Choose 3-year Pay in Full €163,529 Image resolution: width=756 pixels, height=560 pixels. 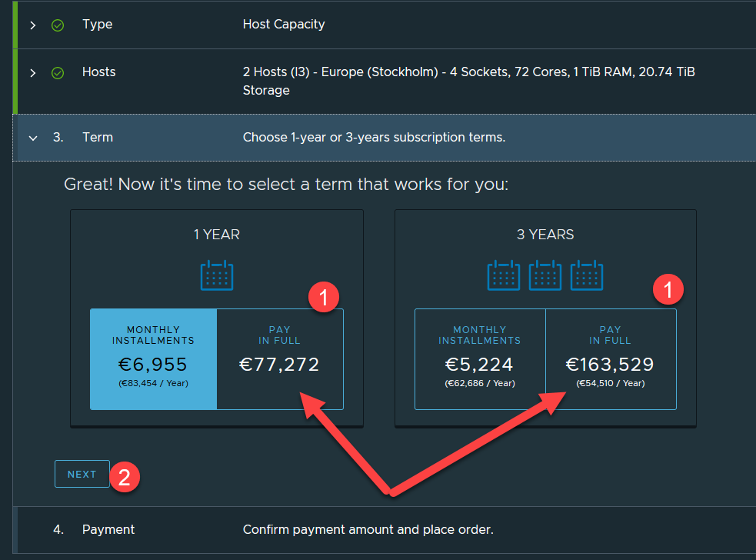pyautogui.click(x=610, y=359)
